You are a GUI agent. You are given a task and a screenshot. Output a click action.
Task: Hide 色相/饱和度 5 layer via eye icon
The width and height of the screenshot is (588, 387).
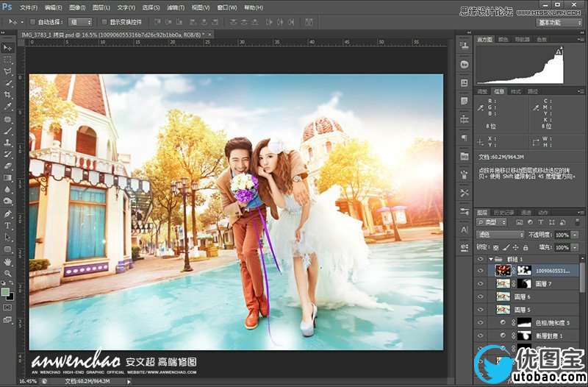481,322
